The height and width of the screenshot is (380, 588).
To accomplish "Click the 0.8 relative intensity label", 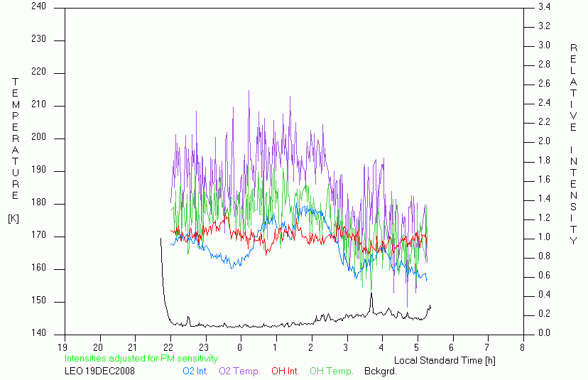I will click(x=544, y=256).
